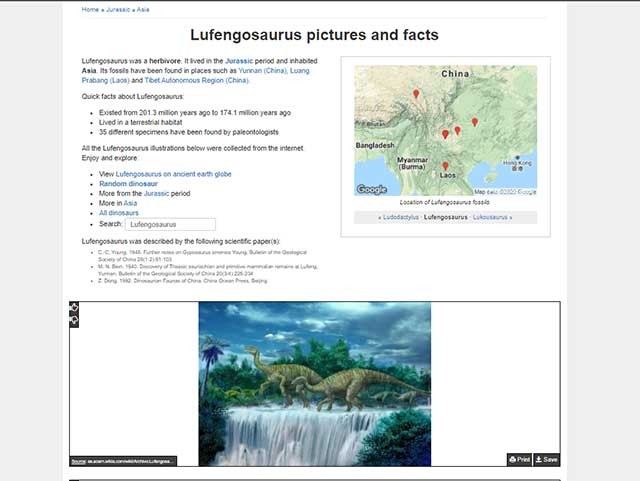The width and height of the screenshot is (640, 481).
Task: Open the Asia breadcrumb link
Action: pyautogui.click(x=143, y=9)
